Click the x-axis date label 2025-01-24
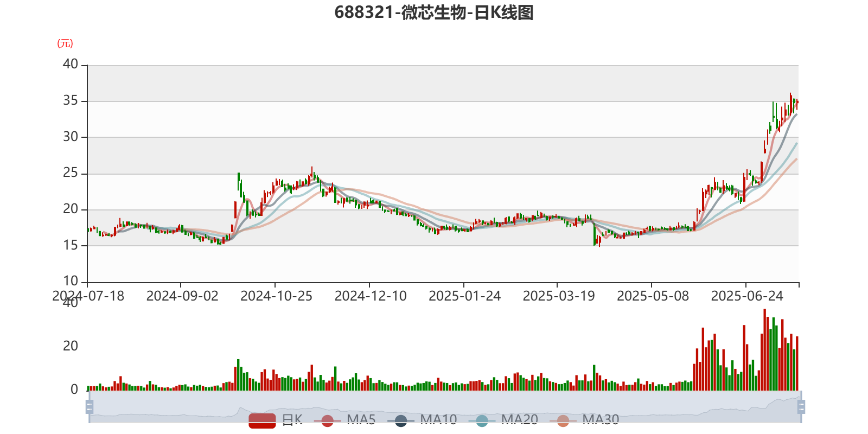Screen dimensions: 868x434 coord(465,296)
